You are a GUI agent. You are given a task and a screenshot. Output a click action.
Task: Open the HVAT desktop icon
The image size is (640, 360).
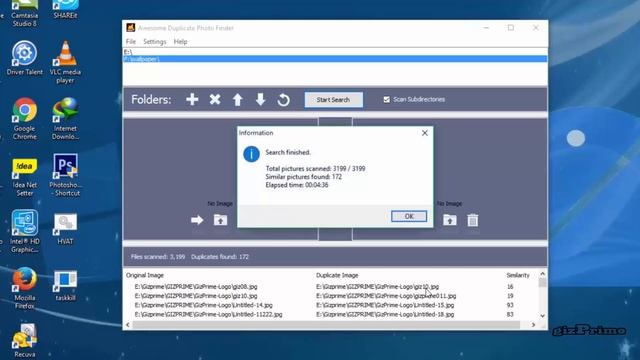65,229
